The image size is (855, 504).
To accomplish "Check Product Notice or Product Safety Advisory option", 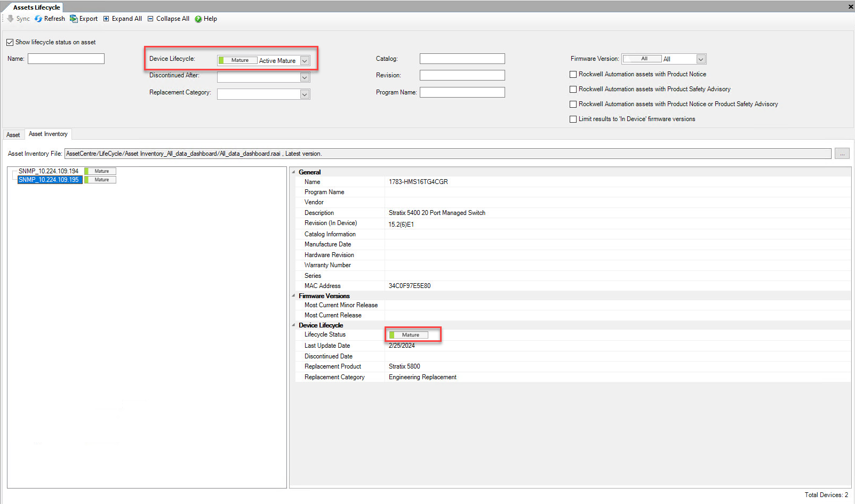I will (x=573, y=104).
